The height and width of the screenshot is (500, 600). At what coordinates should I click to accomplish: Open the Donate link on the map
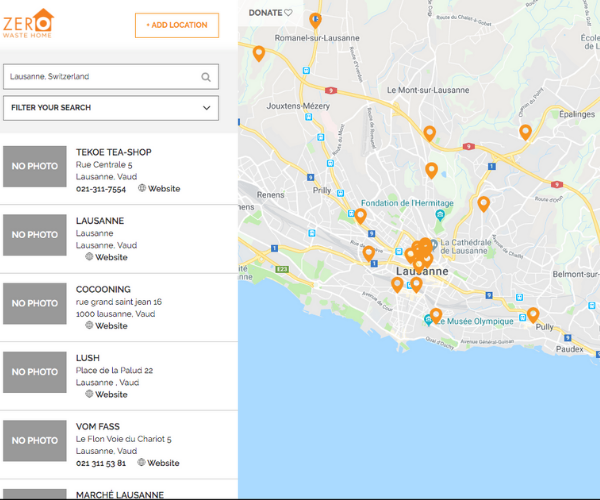(270, 13)
